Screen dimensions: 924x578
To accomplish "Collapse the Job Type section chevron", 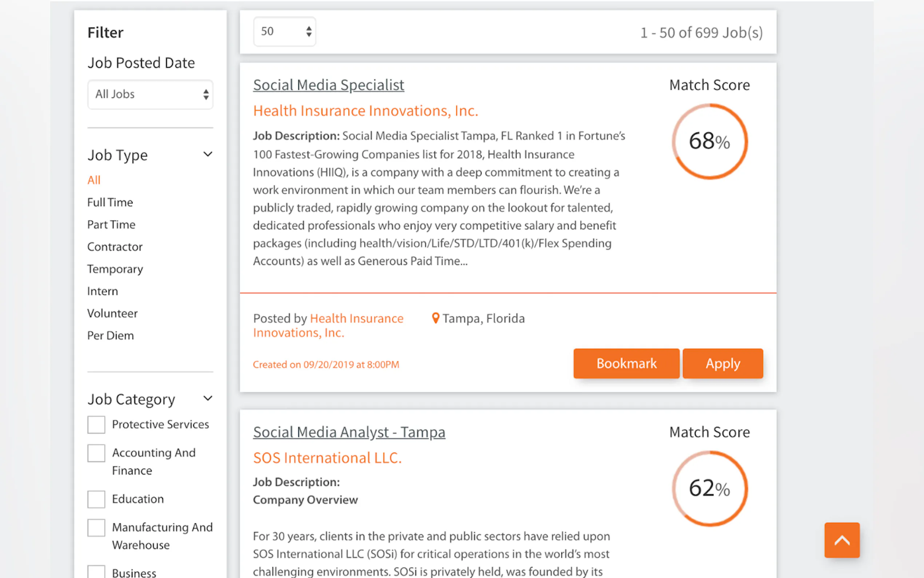I will (207, 154).
